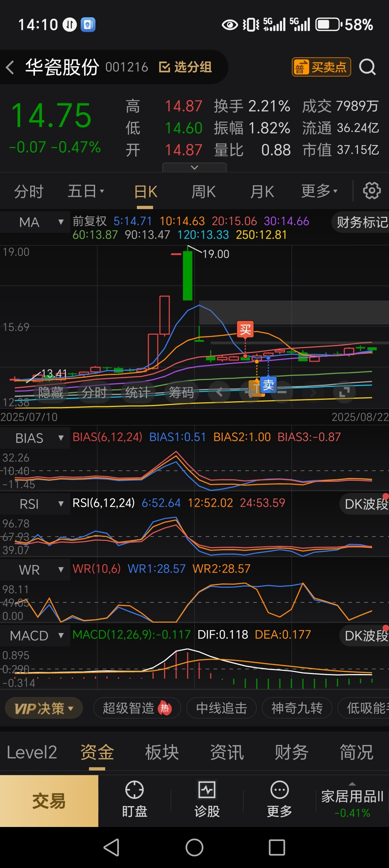Image resolution: width=389 pixels, height=868 pixels.
Task: Open the search magnifier icon
Action: click(x=368, y=67)
